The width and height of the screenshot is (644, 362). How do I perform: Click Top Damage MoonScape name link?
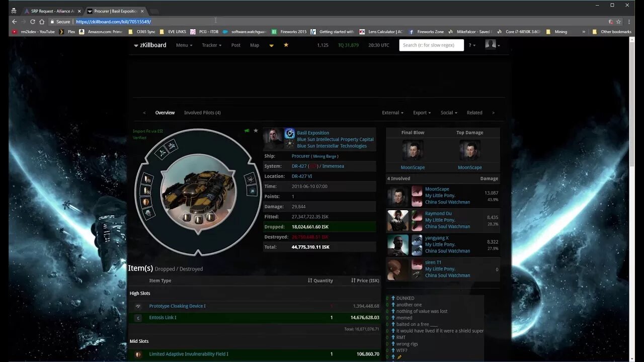[x=470, y=167]
